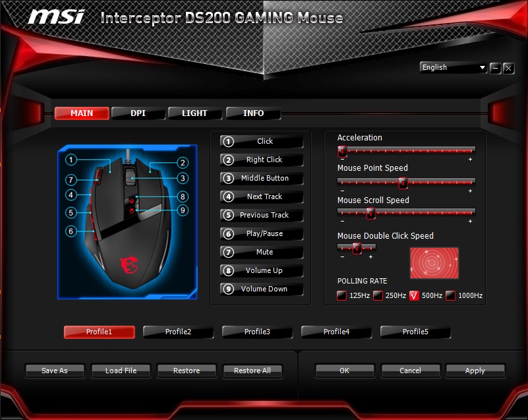Click the number 1 marker on mouse diagram
This screenshot has height=420, width=528.
tap(71, 160)
